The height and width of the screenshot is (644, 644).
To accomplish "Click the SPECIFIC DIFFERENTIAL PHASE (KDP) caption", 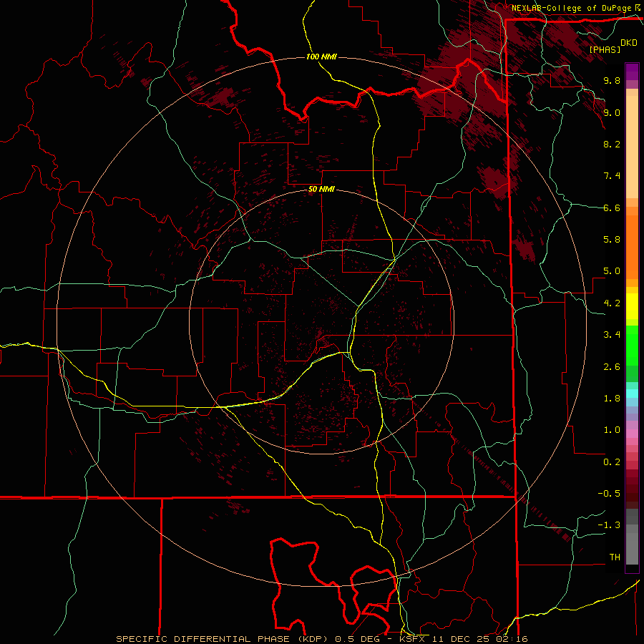I will tap(223, 639).
